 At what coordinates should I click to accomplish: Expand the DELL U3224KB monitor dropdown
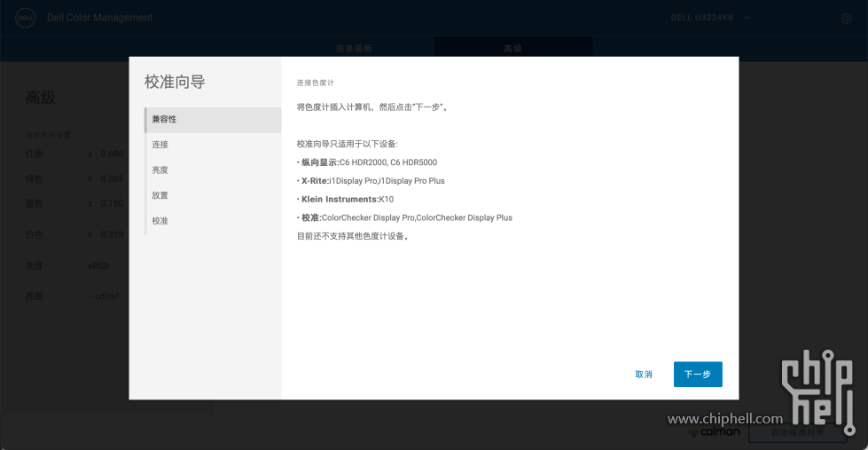[710, 18]
